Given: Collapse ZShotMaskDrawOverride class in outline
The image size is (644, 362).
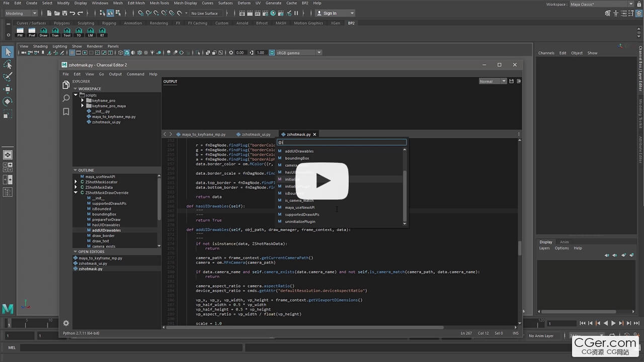Looking at the screenshot, I should coord(76,193).
